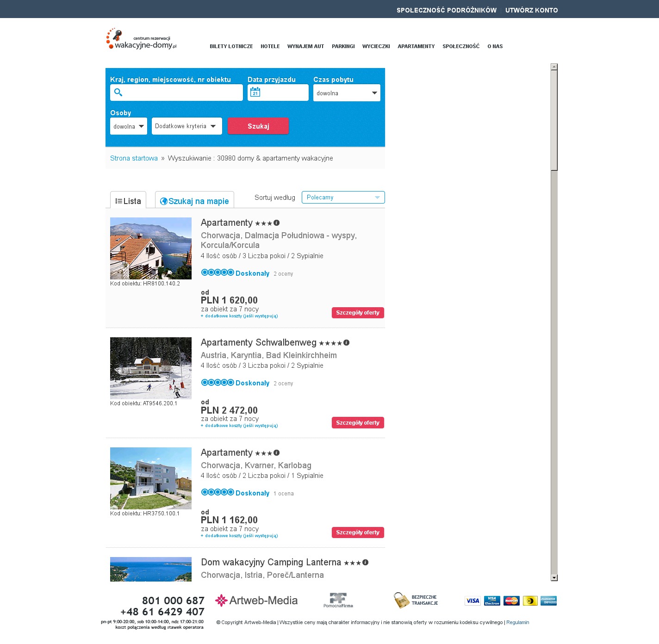659x644 pixels.
Task: Open Bilety lotnicze menu item
Action: [231, 46]
